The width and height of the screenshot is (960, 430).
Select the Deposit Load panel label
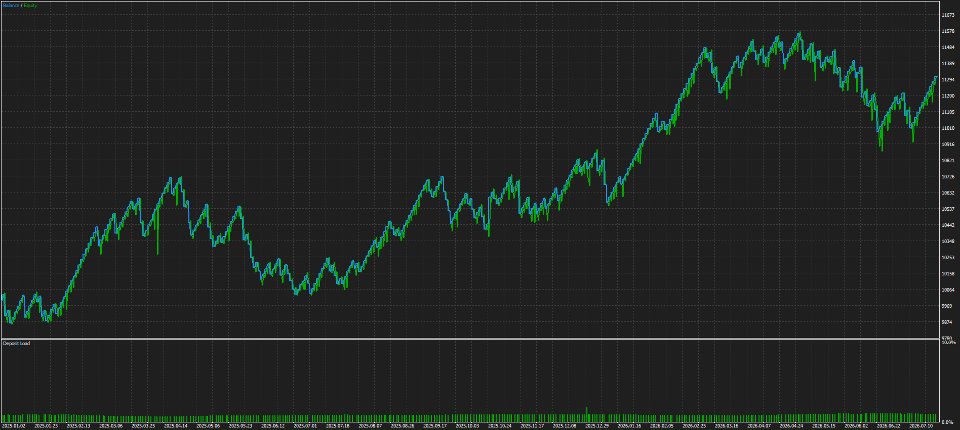(17, 343)
